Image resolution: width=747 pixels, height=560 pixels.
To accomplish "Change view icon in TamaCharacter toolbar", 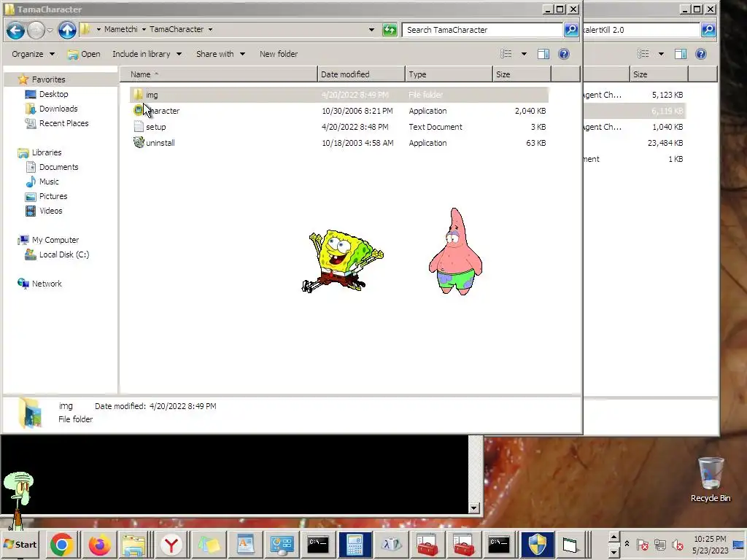I will (506, 54).
